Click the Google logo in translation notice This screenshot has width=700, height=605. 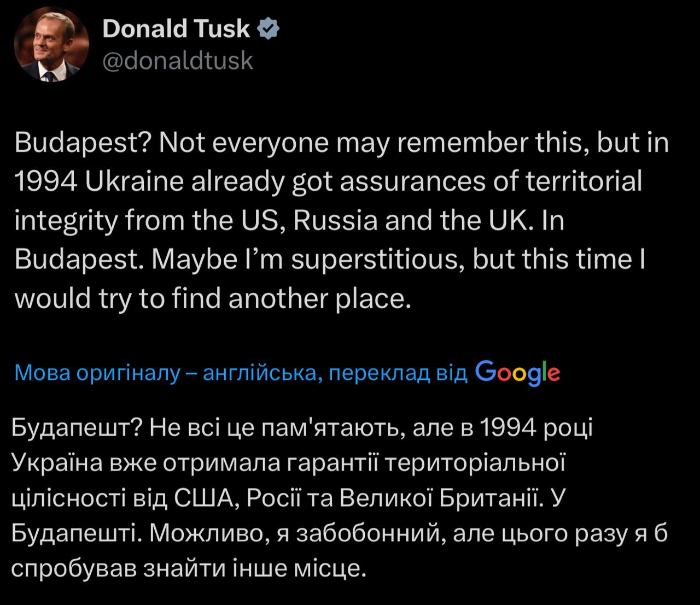point(518,372)
